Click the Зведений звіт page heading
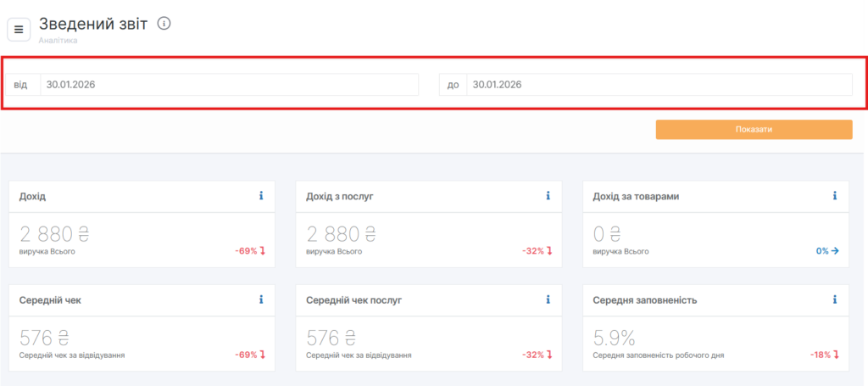Viewport: 868px width, 386px height. pos(93,24)
